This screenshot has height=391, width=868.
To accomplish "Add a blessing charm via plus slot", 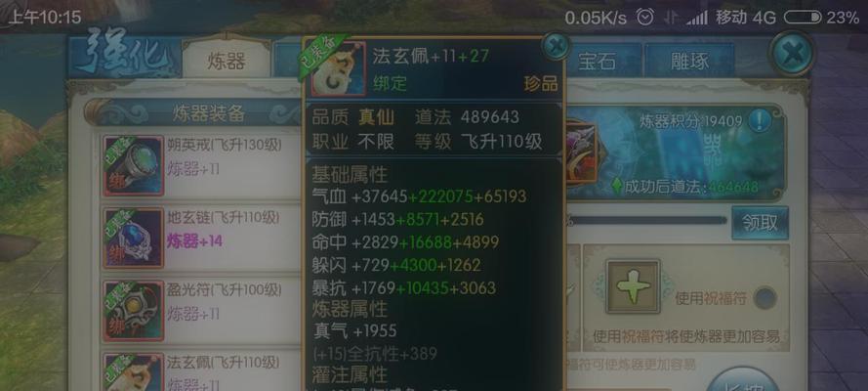I will point(634,286).
